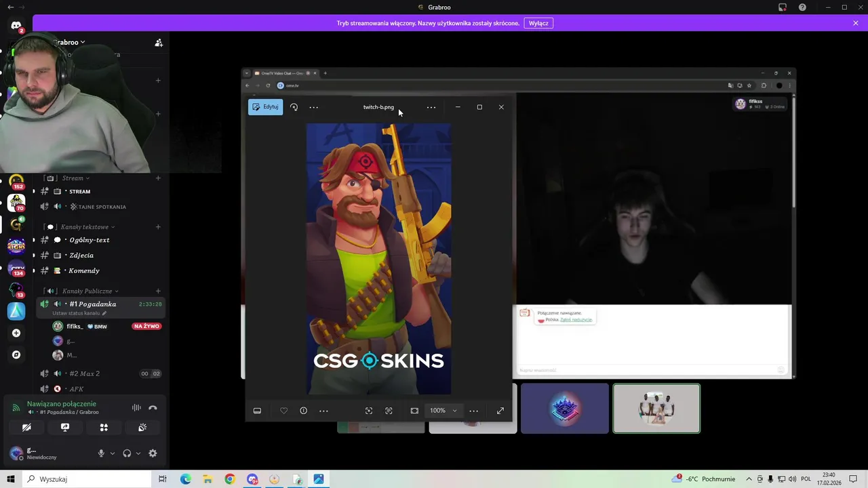
Task: Open Discord server discovery compass
Action: click(16, 354)
